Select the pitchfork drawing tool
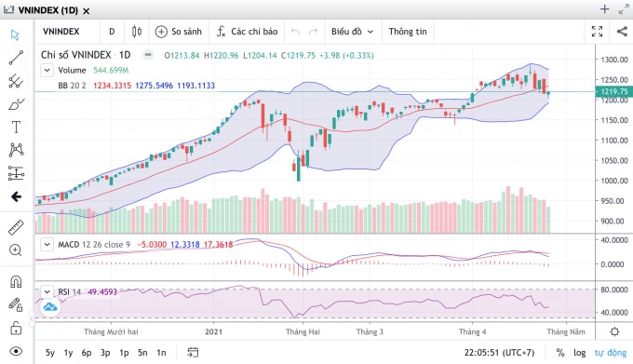Image resolution: width=633 pixels, height=364 pixels. 16,81
